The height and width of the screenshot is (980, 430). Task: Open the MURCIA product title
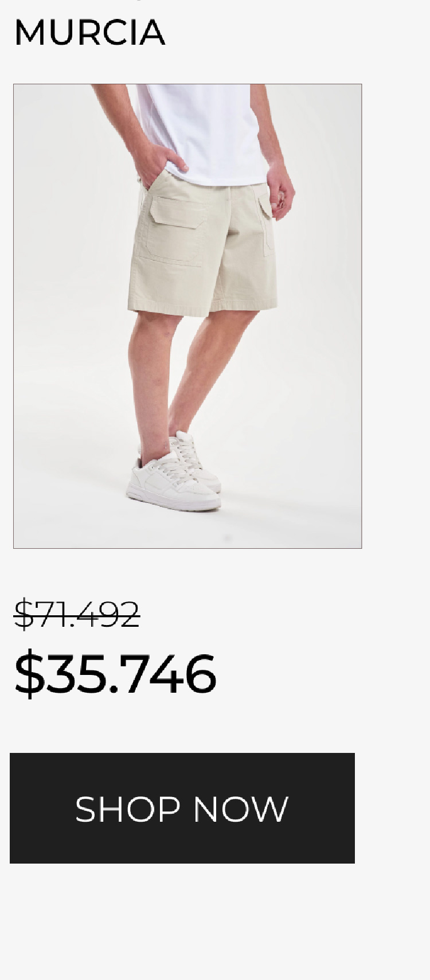[x=90, y=33]
